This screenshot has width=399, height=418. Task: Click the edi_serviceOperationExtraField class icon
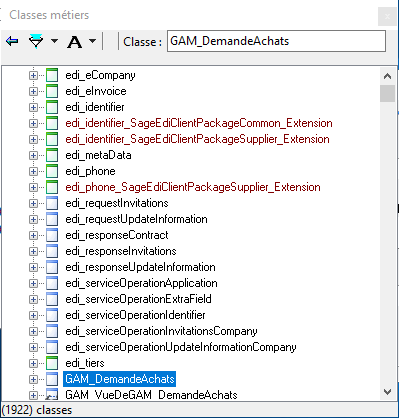pos(52,299)
